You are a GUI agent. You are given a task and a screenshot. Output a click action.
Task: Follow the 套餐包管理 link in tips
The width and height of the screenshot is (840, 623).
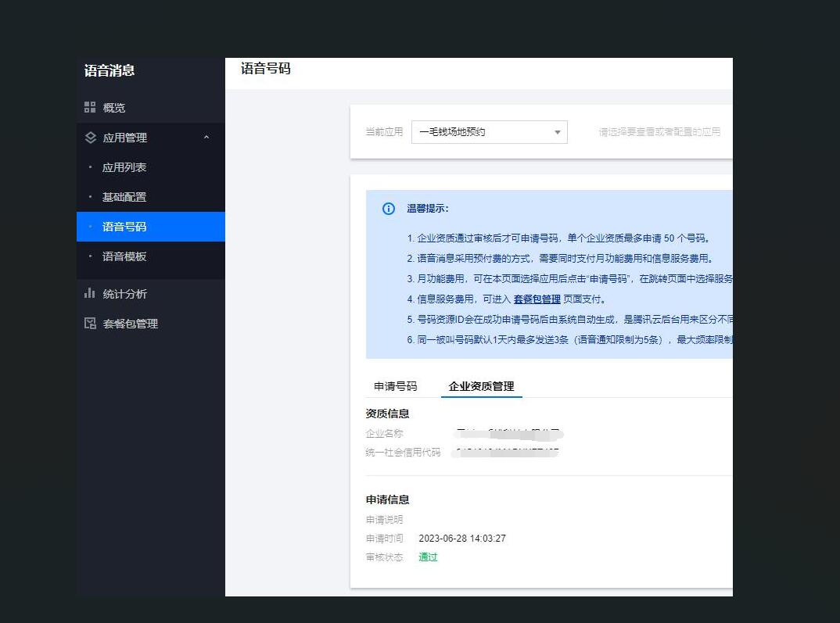(537, 299)
